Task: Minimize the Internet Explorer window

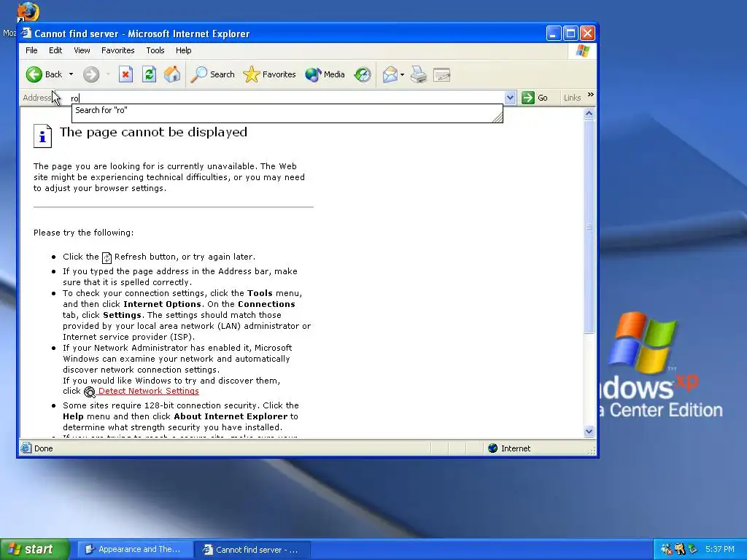Action: (x=554, y=34)
